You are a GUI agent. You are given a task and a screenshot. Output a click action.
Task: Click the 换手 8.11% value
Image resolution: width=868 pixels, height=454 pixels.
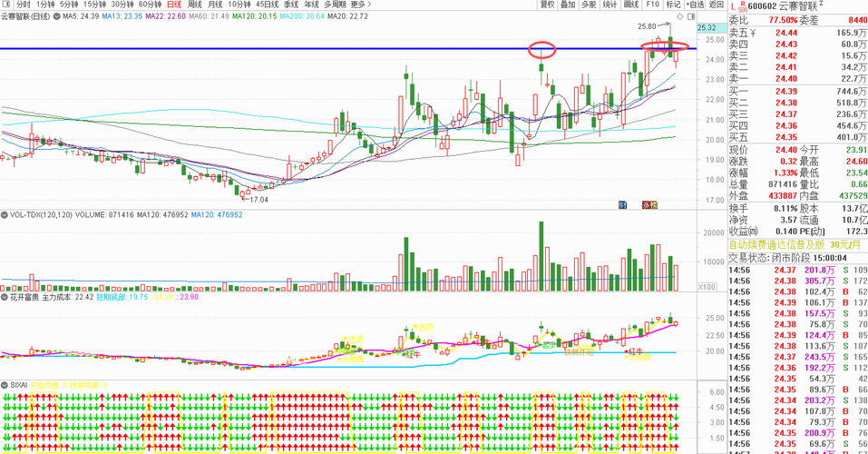pyautogui.click(x=785, y=209)
